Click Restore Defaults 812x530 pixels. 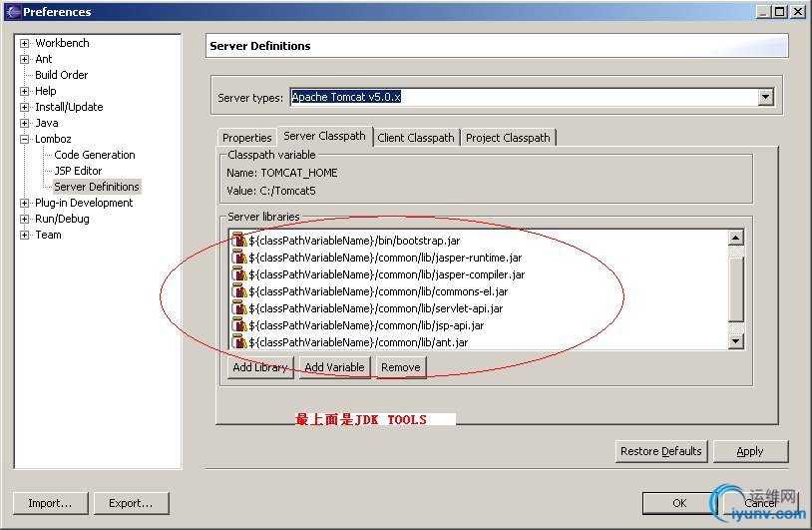click(661, 451)
